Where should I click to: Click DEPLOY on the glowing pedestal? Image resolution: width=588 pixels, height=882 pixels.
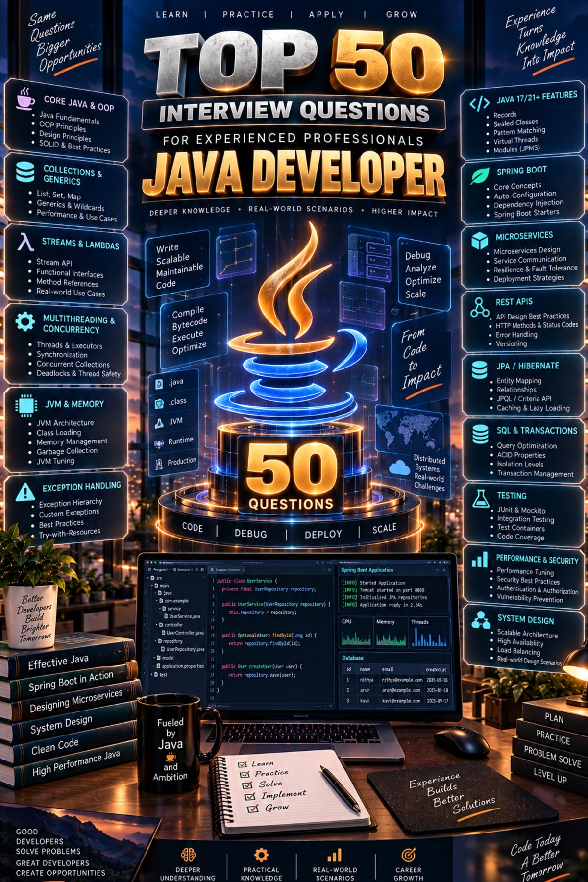pos(323,534)
